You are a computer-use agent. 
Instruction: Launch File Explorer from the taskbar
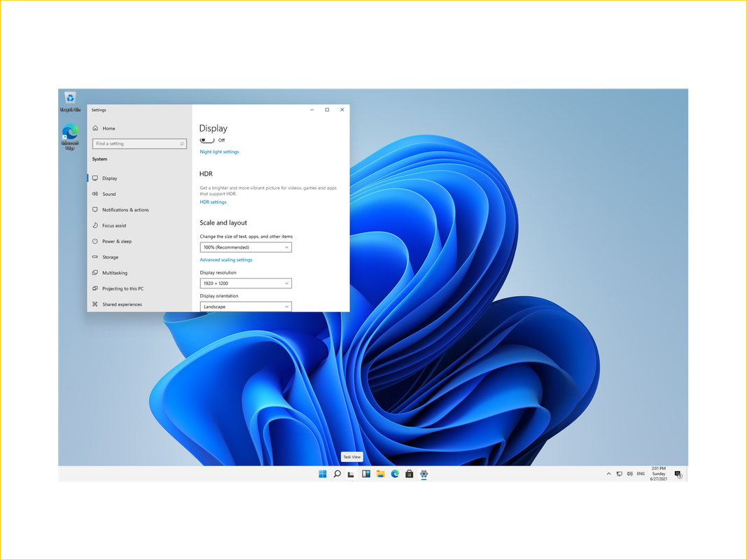pos(380,474)
